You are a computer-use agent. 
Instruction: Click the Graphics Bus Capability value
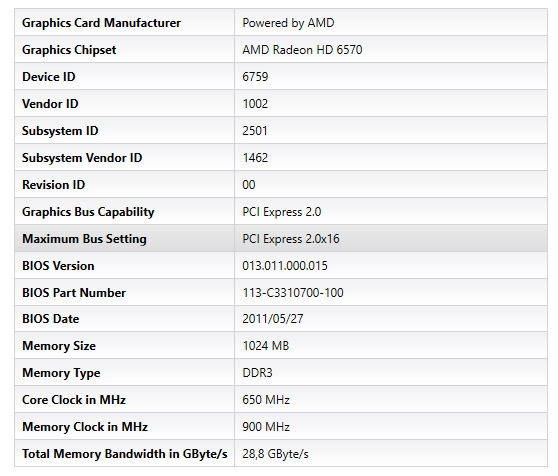(282, 212)
